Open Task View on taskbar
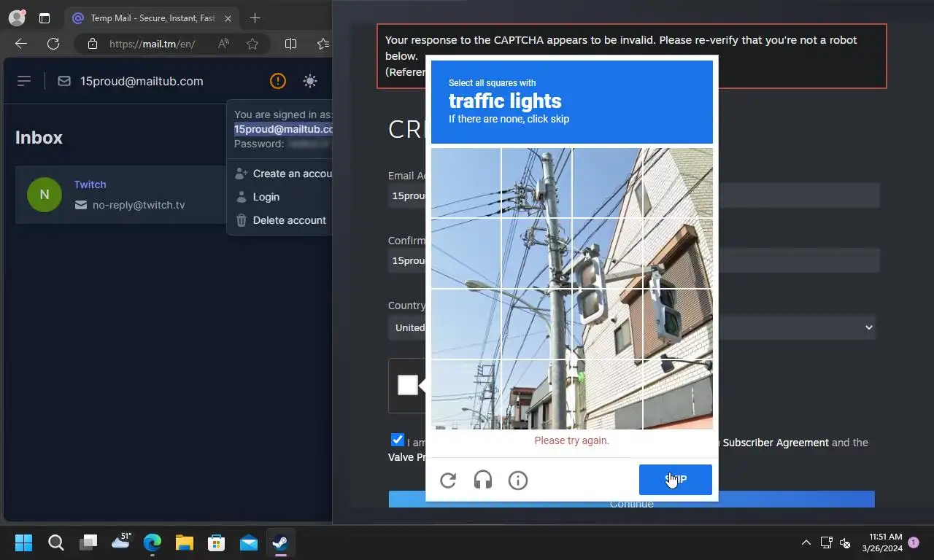The image size is (934, 560). [88, 542]
